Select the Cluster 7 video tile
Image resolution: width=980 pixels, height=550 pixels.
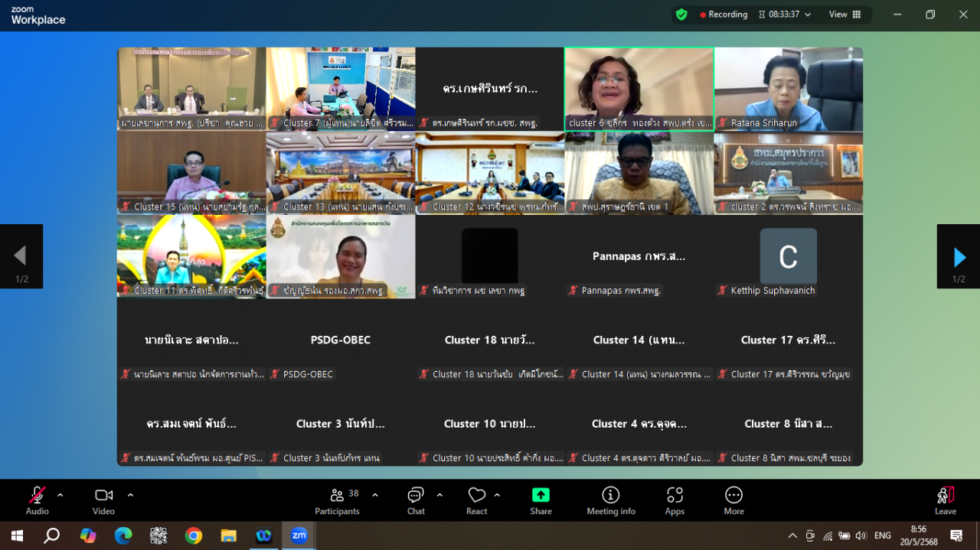[x=341, y=89]
